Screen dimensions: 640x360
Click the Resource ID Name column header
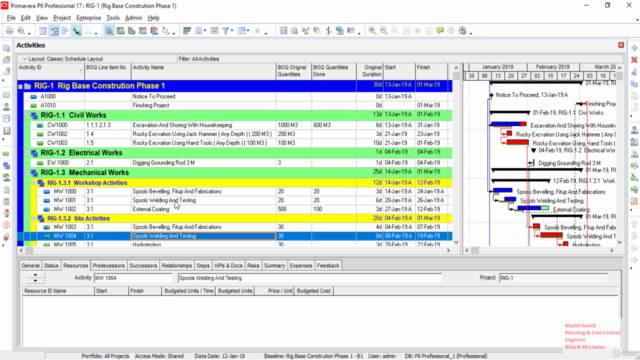coord(58,291)
